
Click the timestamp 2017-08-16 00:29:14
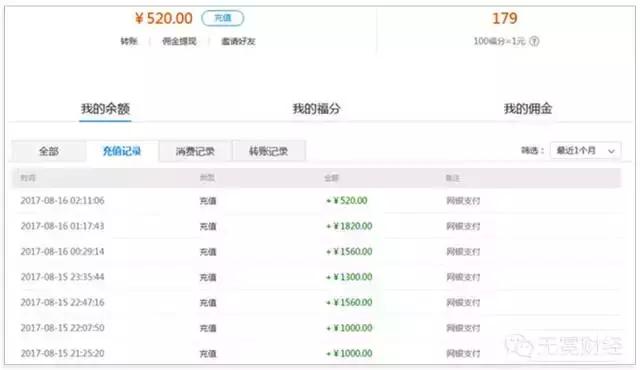pos(62,251)
